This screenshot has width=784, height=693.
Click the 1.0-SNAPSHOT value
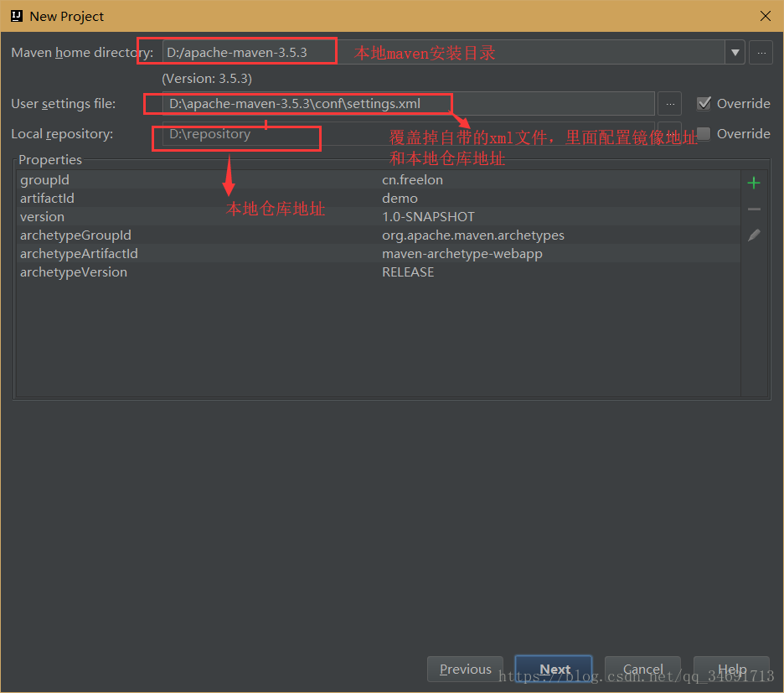428,217
